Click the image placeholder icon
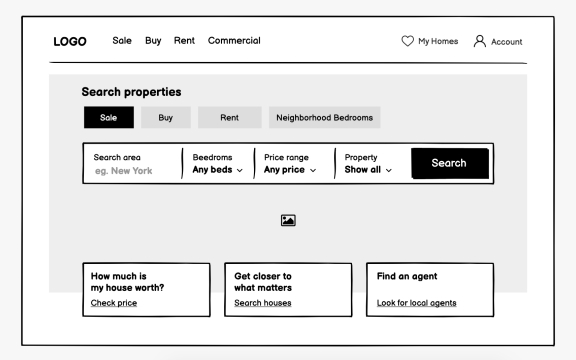 tap(288, 220)
